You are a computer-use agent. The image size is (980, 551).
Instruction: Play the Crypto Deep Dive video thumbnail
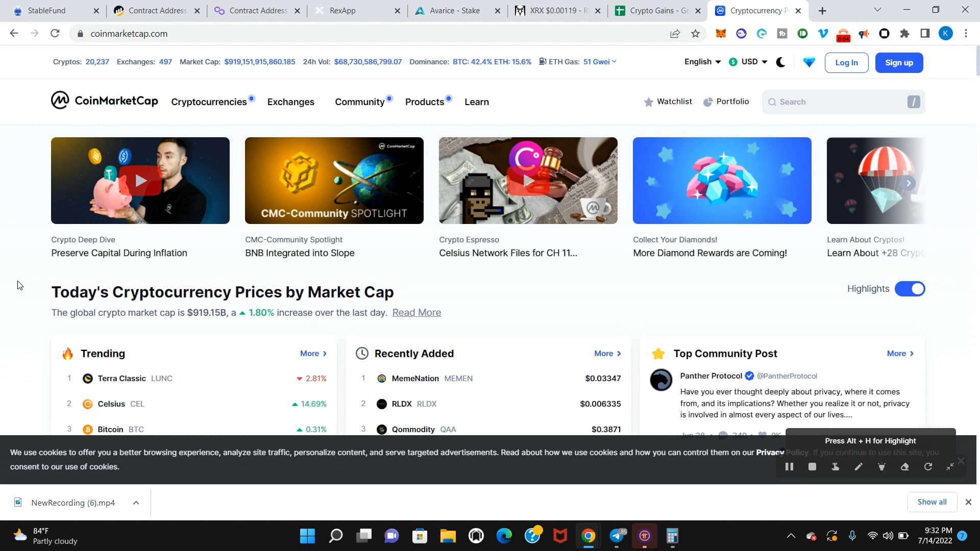pos(140,180)
